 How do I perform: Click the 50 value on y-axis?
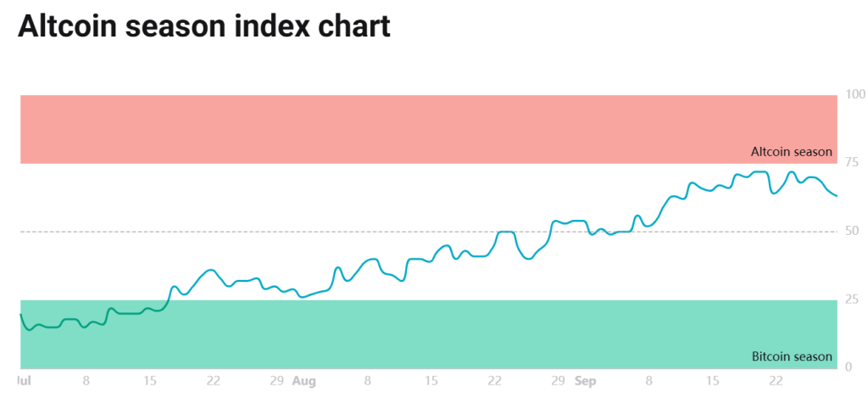852,231
